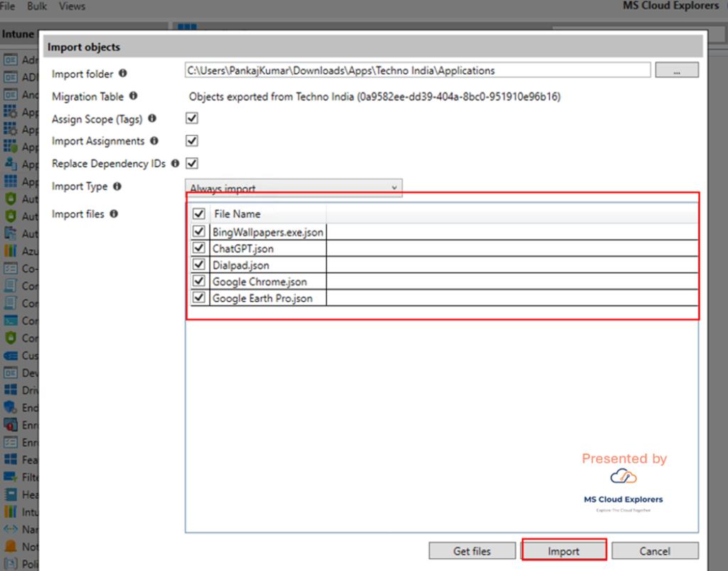The height and width of the screenshot is (571, 728).
Task: Click the '...' browse folder button
Action: pyautogui.click(x=677, y=70)
